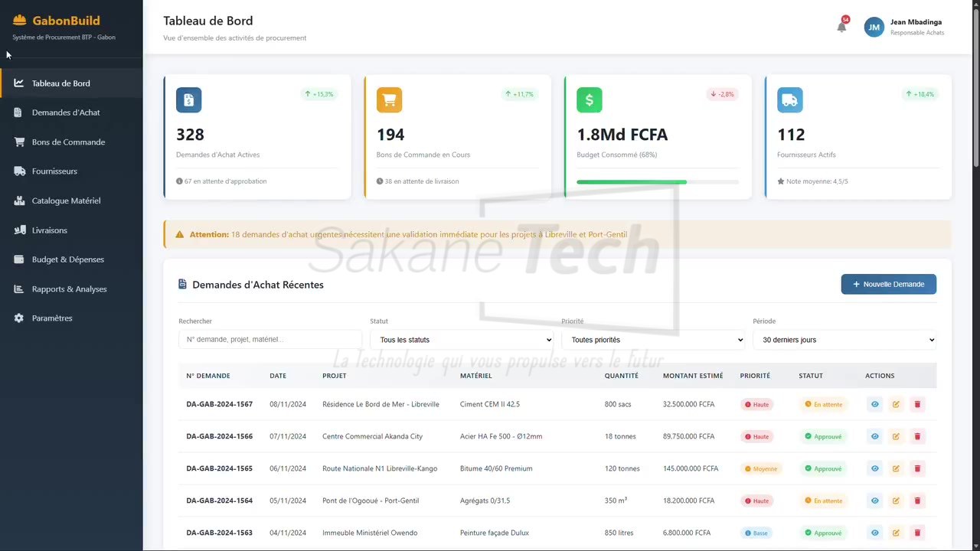Click the blue truck Fournisseurs Actifs icon
The height and width of the screenshot is (551, 980).
click(x=790, y=100)
